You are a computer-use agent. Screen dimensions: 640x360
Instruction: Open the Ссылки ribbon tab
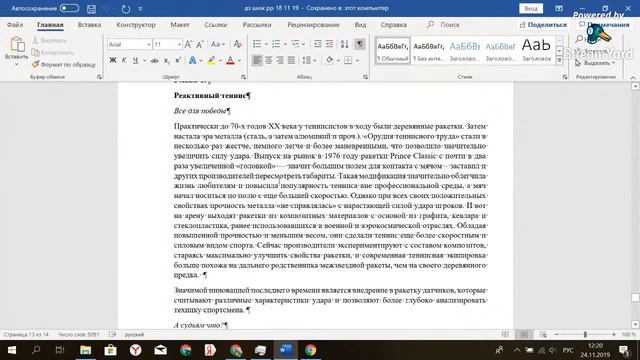(x=216, y=25)
